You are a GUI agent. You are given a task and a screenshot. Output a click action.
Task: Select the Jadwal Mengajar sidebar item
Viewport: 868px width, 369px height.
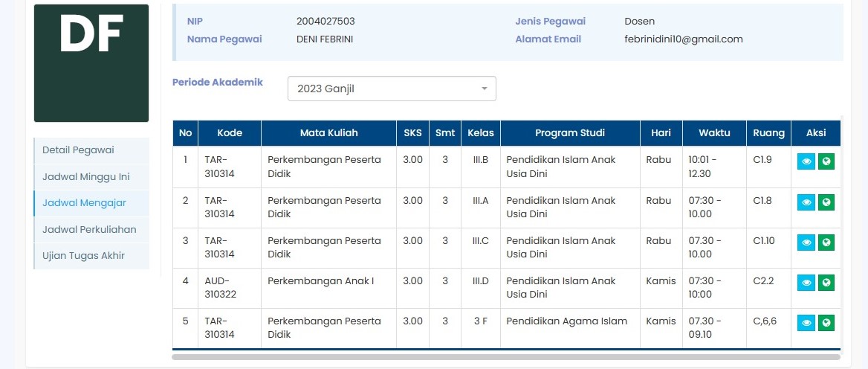84,203
